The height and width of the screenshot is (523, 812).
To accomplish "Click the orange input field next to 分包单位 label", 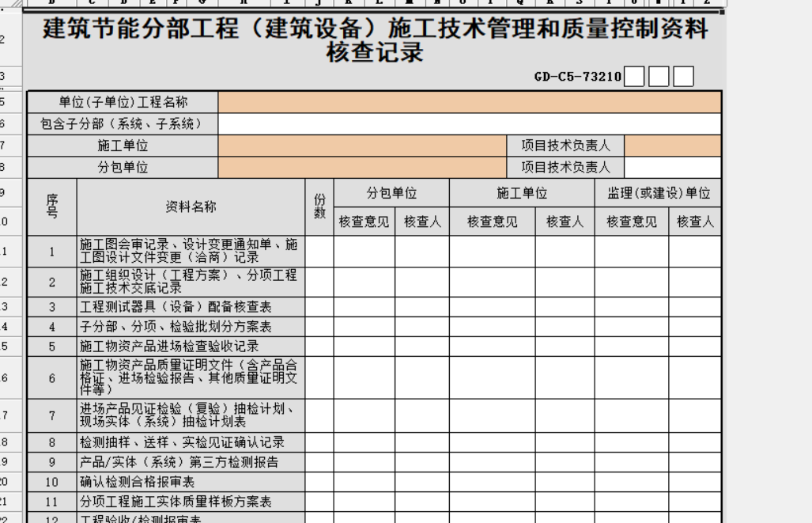I will click(362, 168).
